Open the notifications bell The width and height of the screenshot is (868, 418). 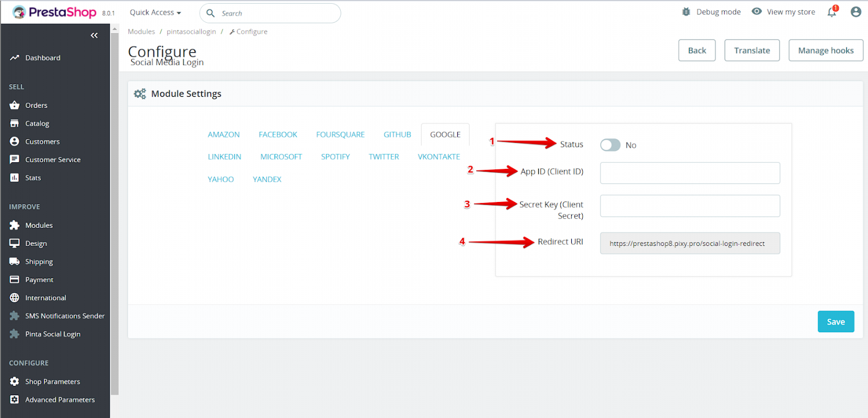832,12
